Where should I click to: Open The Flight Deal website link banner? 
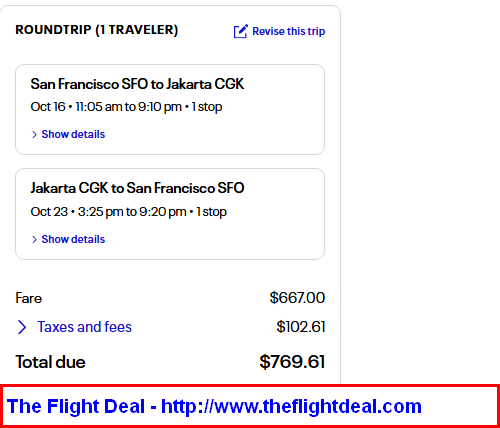point(250,406)
